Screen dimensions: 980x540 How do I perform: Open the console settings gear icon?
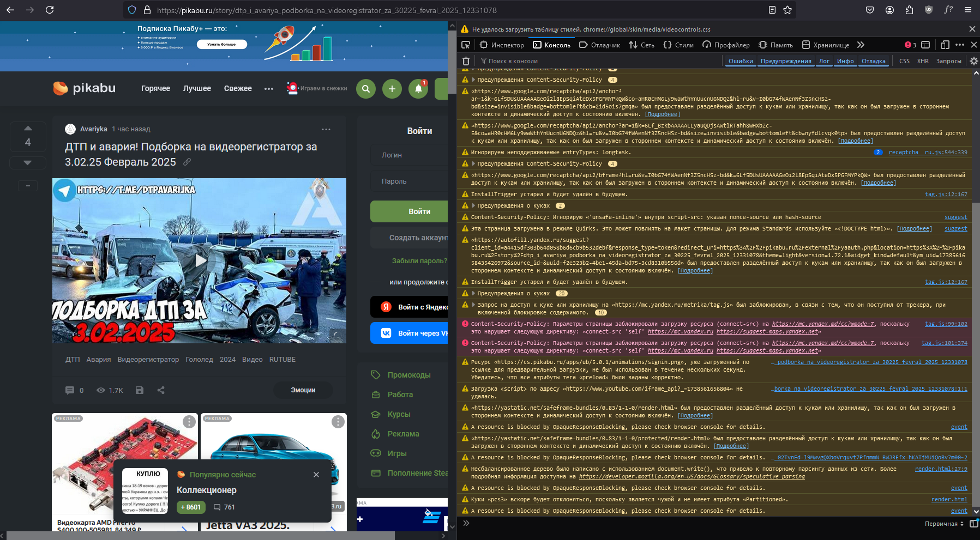pos(973,61)
